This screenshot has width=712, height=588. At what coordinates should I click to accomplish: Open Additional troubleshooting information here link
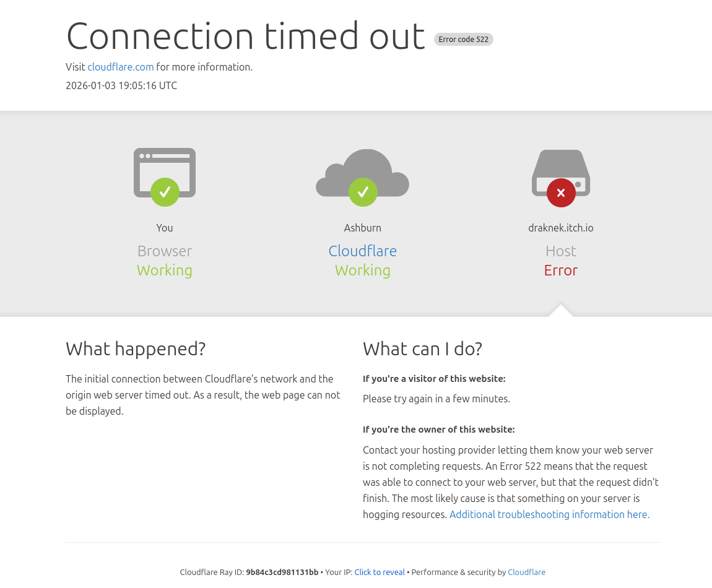tap(549, 514)
